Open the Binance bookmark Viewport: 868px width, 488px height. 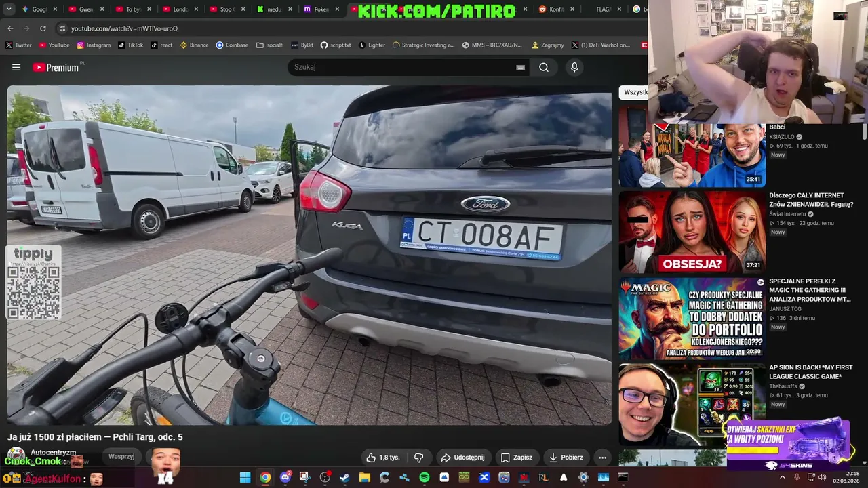click(x=195, y=45)
